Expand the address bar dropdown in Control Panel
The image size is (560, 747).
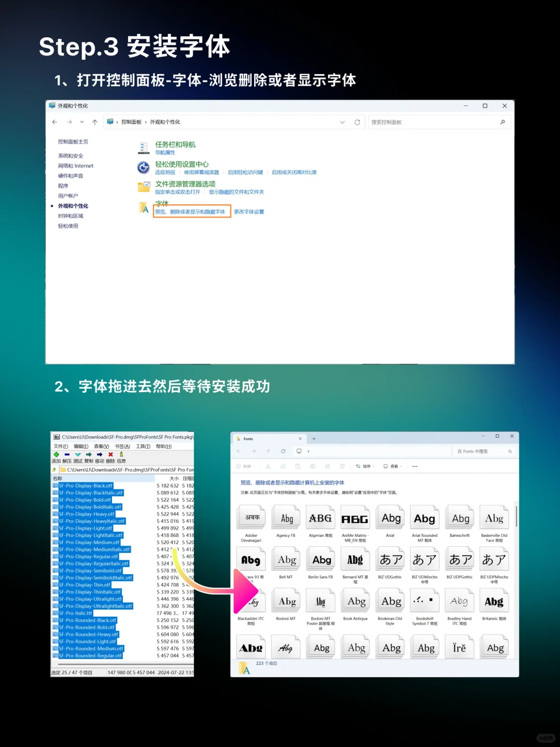coord(342,122)
